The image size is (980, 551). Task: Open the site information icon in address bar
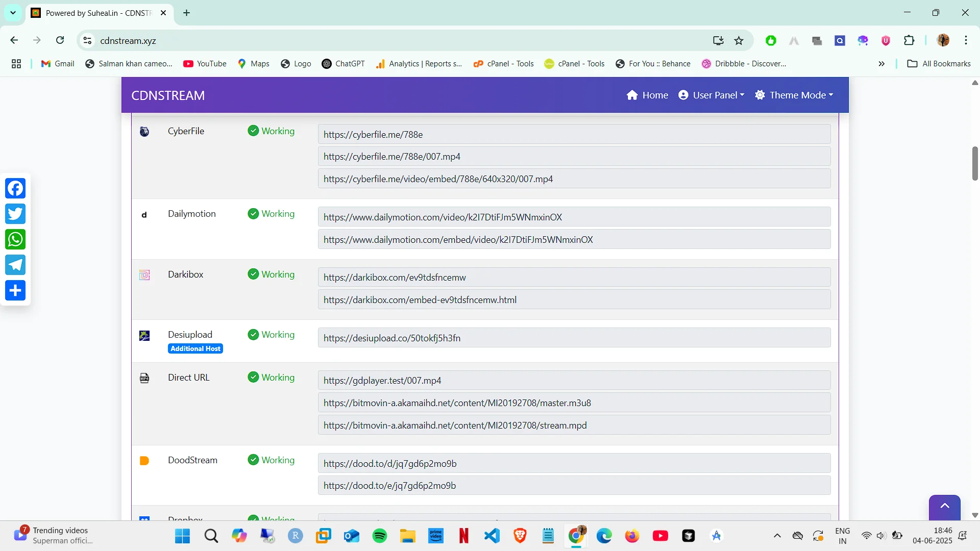click(x=88, y=41)
